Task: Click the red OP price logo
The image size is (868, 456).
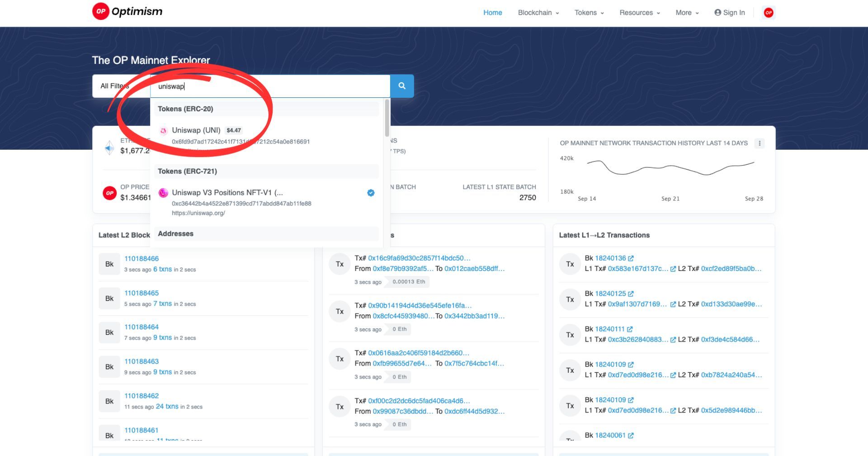Action: coord(109,193)
